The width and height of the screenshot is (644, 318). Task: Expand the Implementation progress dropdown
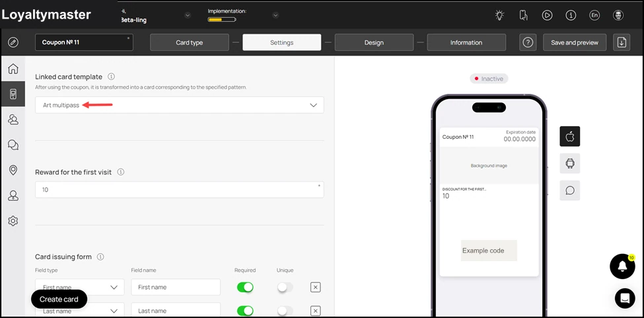pos(275,15)
